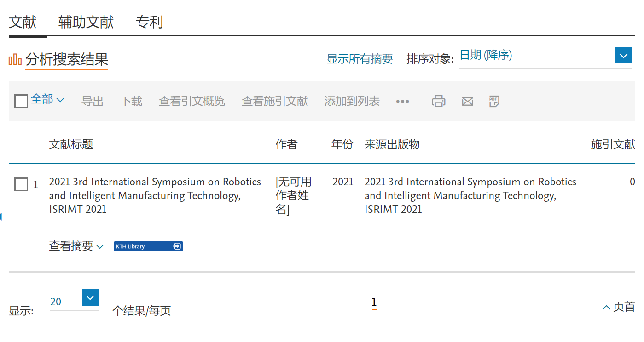Click the 施引文献 column header
This screenshot has height=342, width=644.
(x=613, y=144)
